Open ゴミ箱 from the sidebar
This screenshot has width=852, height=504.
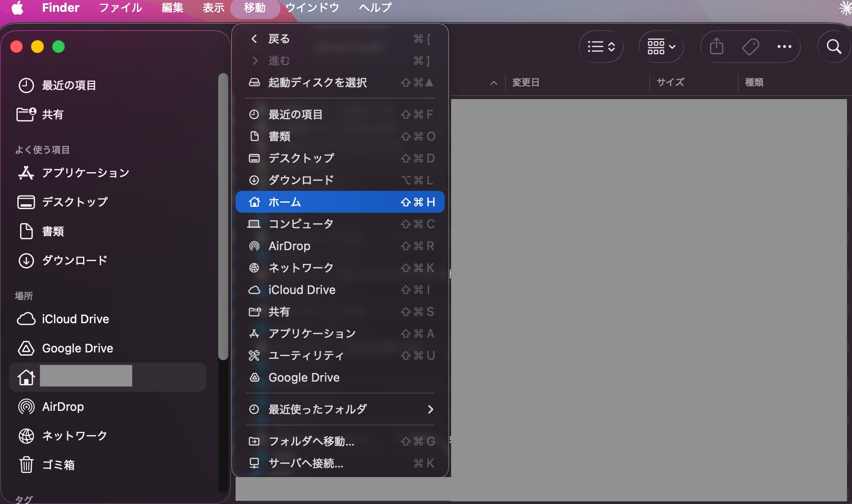tap(58, 465)
